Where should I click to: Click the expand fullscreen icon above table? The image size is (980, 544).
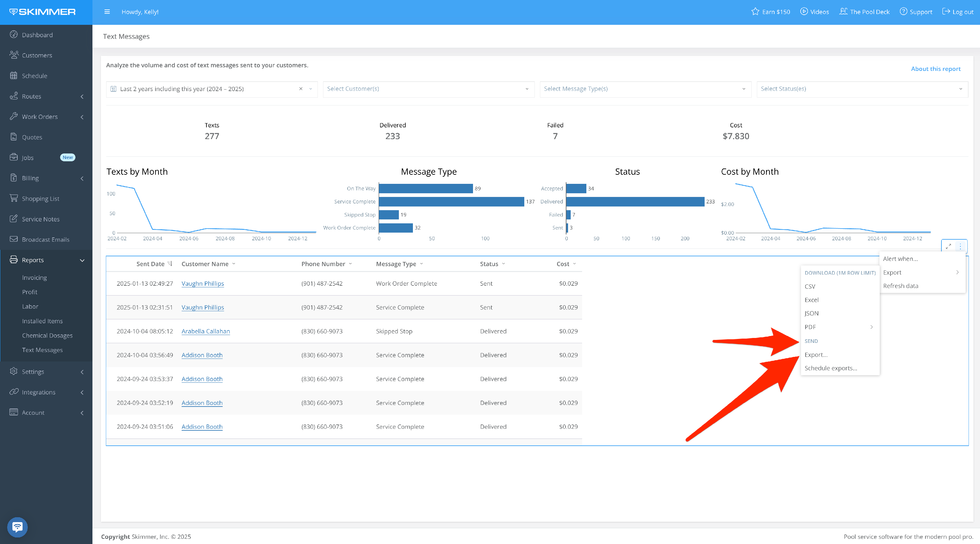[x=948, y=246]
